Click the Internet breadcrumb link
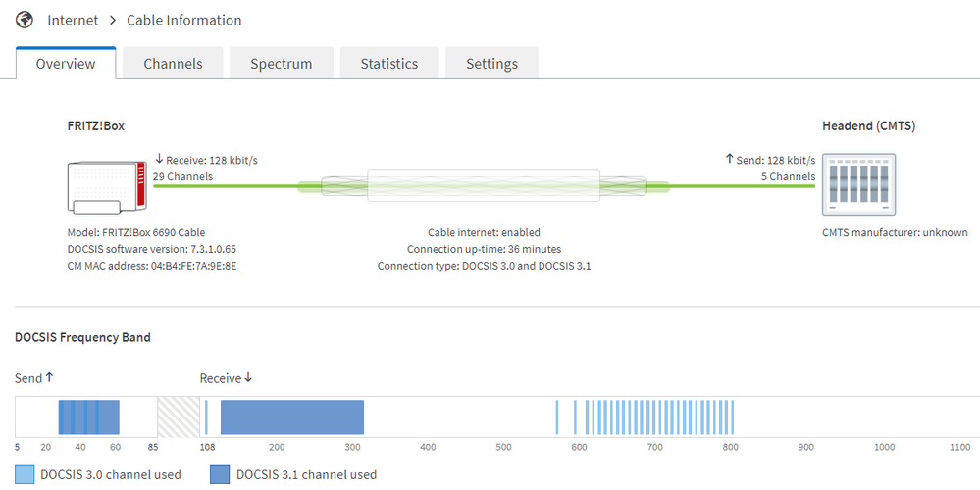The image size is (980, 490). click(73, 20)
